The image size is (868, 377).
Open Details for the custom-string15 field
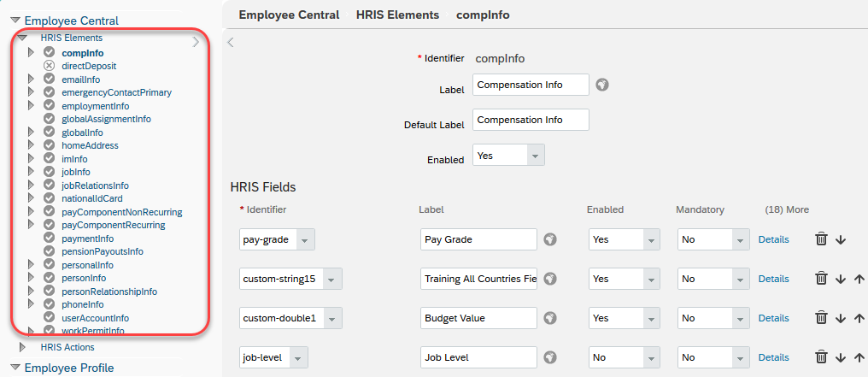coord(773,279)
